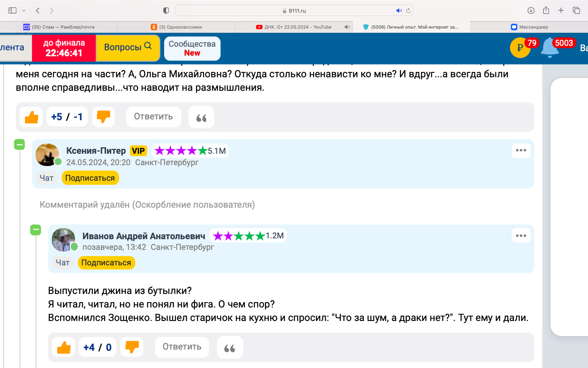The image size is (588, 368).
Task: Click the Safari share icon
Action: (x=546, y=11)
